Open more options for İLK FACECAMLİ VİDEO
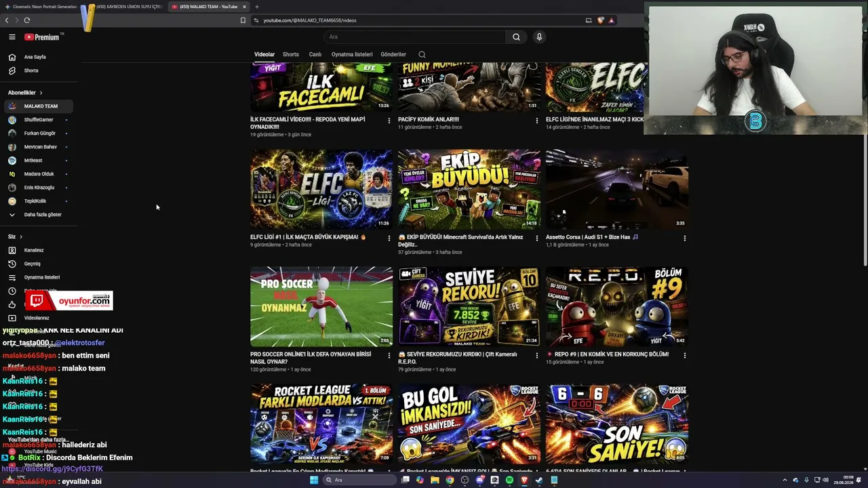Image resolution: width=868 pixels, height=488 pixels. point(389,121)
